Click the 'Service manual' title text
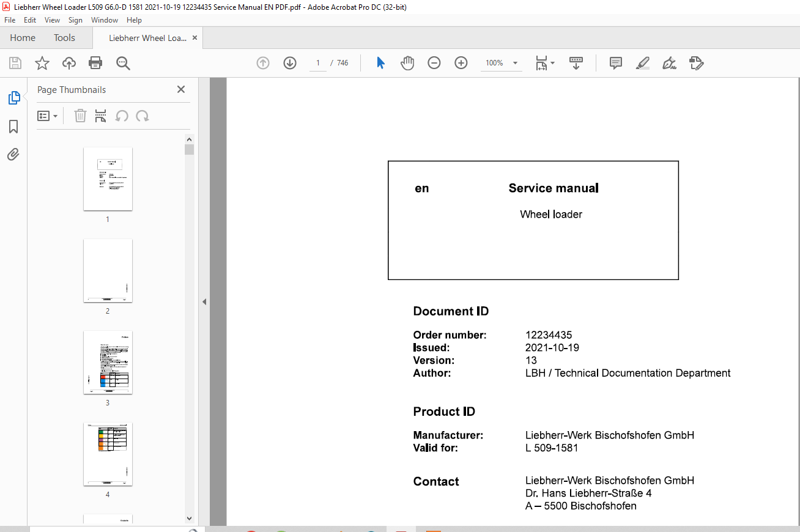The width and height of the screenshot is (800, 532). tap(554, 188)
